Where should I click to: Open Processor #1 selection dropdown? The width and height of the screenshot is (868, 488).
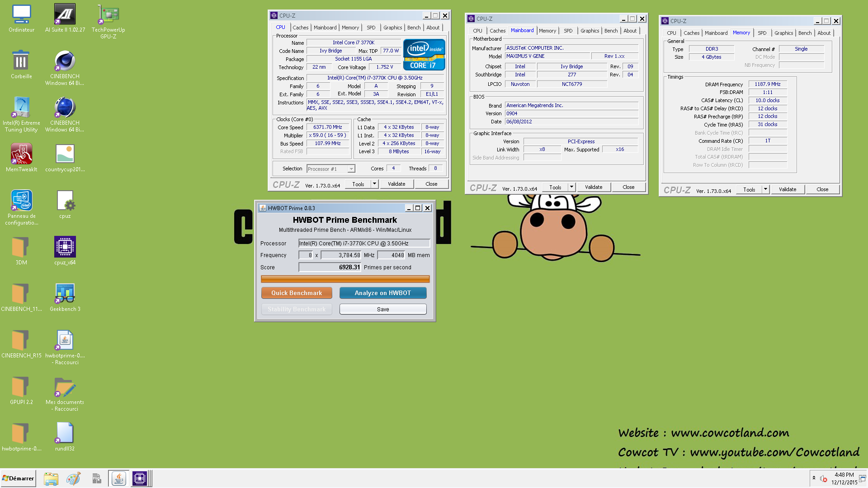(331, 169)
